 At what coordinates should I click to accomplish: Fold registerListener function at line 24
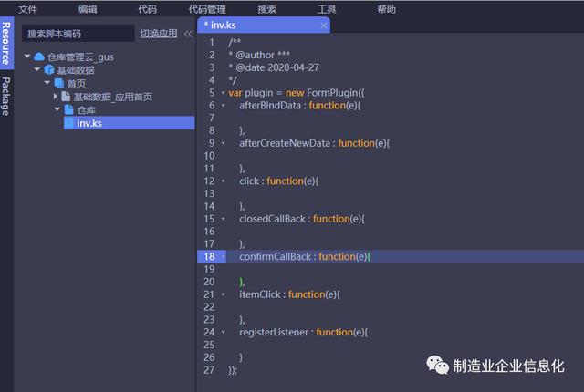223,332
